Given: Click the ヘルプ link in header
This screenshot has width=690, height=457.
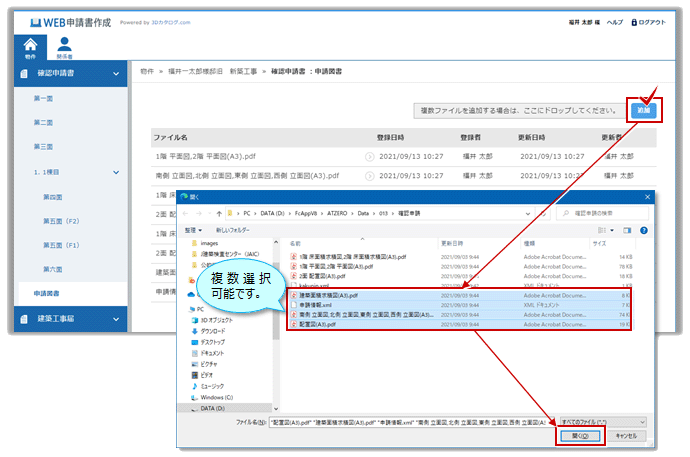Looking at the screenshot, I should tap(615, 22).
